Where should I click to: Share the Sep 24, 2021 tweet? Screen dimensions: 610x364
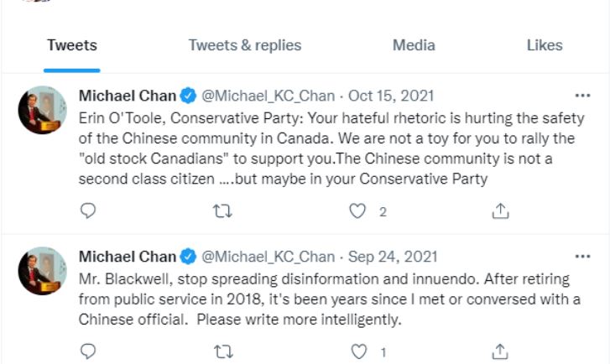[x=500, y=351]
